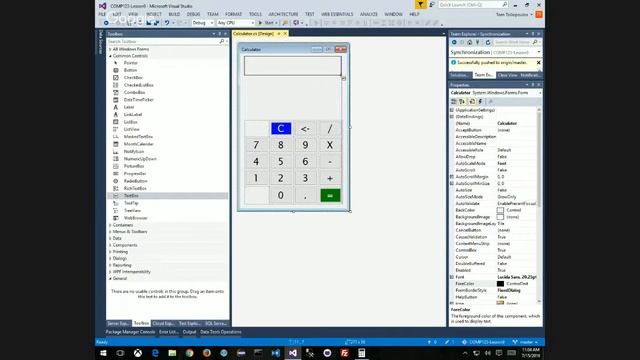Switch to Calculator.cs [Design] tab
The width and height of the screenshot is (640, 360).
point(253,33)
